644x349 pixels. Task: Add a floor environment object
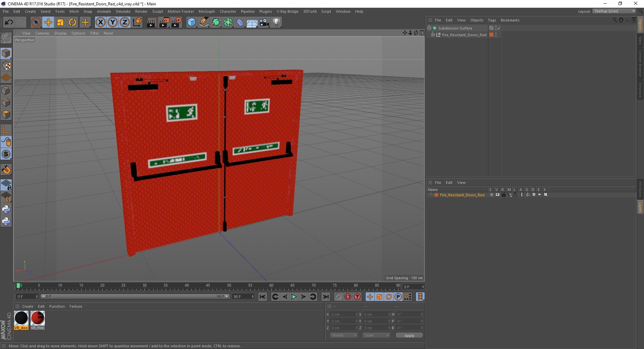coord(252,22)
